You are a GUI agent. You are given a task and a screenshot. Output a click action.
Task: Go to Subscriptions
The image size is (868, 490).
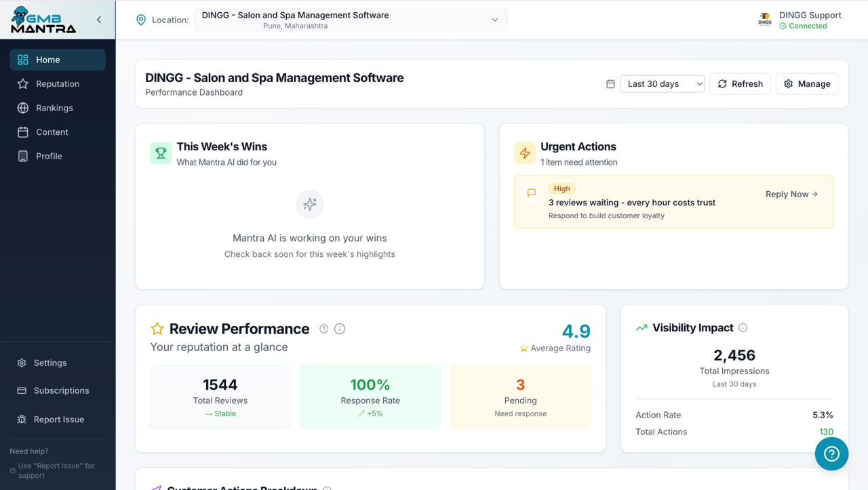(x=58, y=390)
